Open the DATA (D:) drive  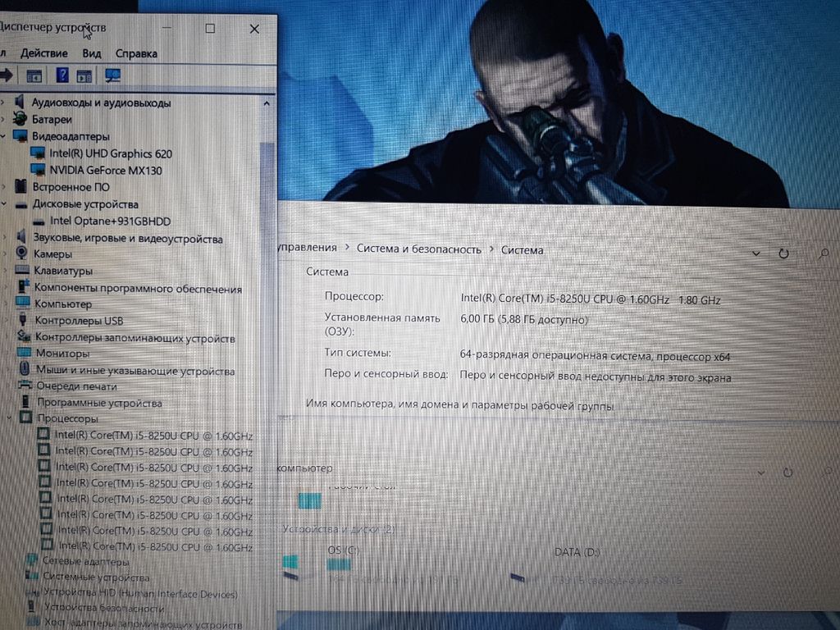[x=577, y=552]
